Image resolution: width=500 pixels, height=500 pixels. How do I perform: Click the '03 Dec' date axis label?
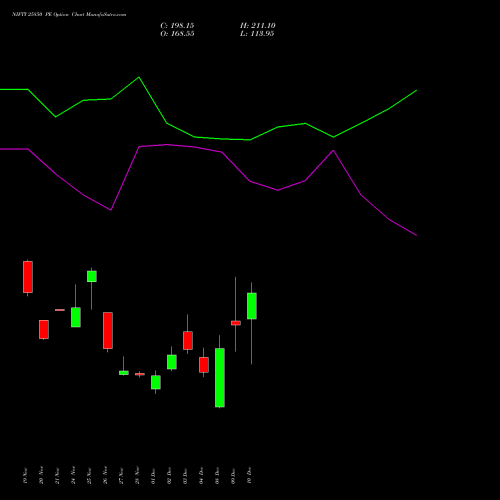pos(186,476)
